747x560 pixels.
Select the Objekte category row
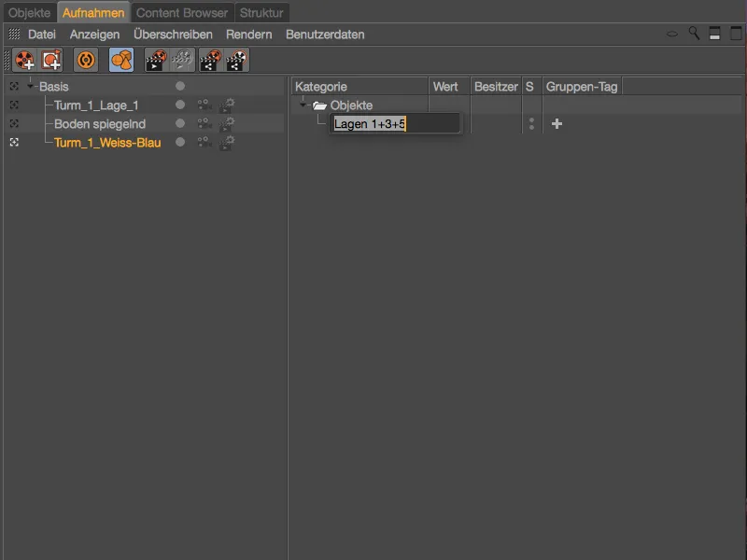tap(352, 105)
